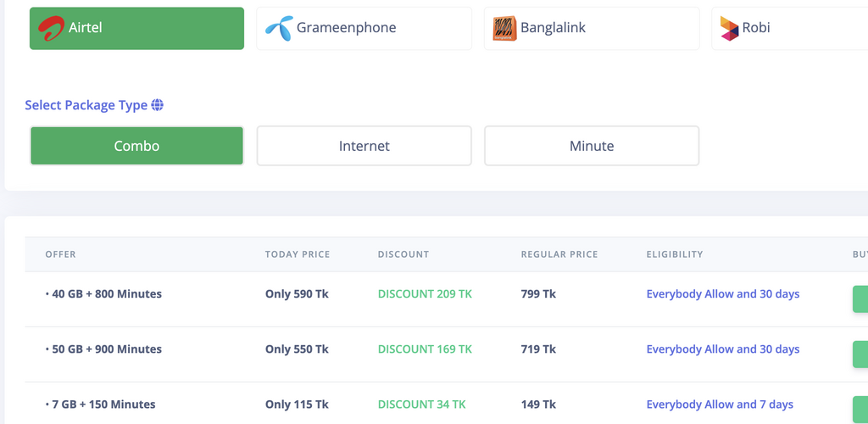The width and height of the screenshot is (868, 424).
Task: Click the green buy button for 50 GB offer
Action: click(x=860, y=354)
